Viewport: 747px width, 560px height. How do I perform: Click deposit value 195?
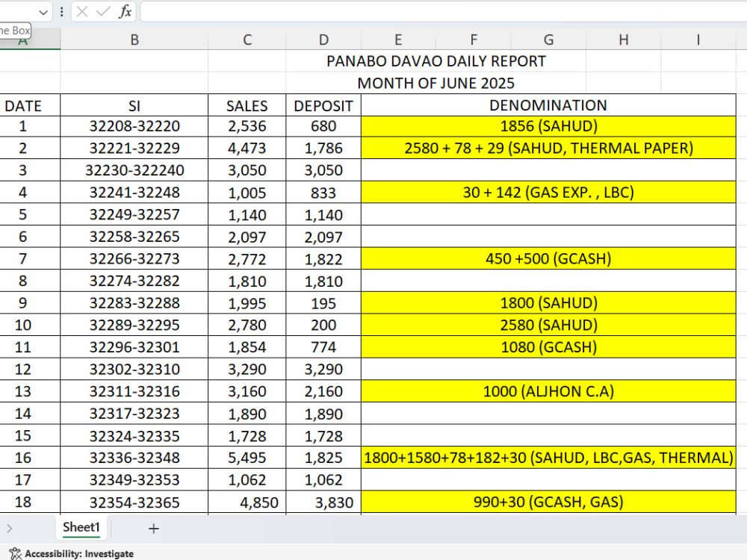coord(323,303)
